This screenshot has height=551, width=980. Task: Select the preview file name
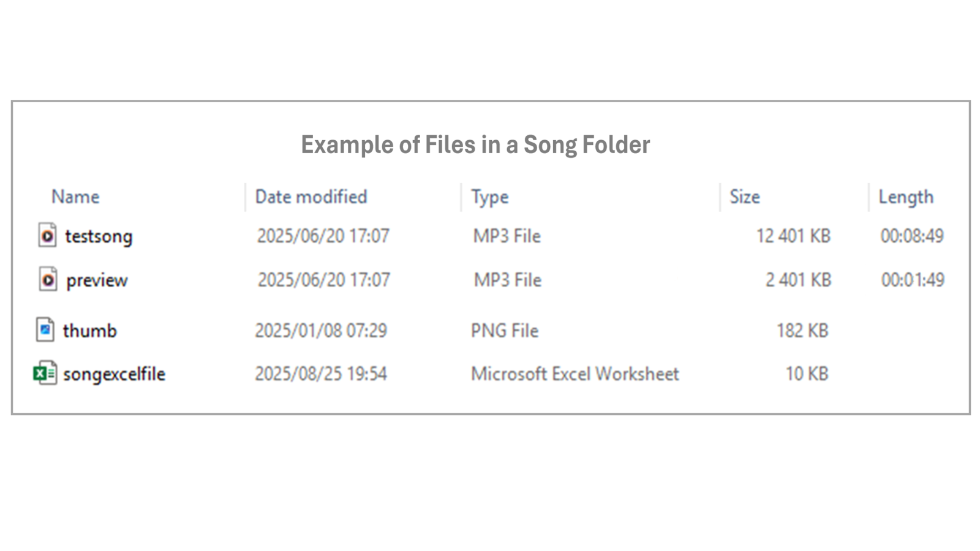pyautogui.click(x=97, y=280)
